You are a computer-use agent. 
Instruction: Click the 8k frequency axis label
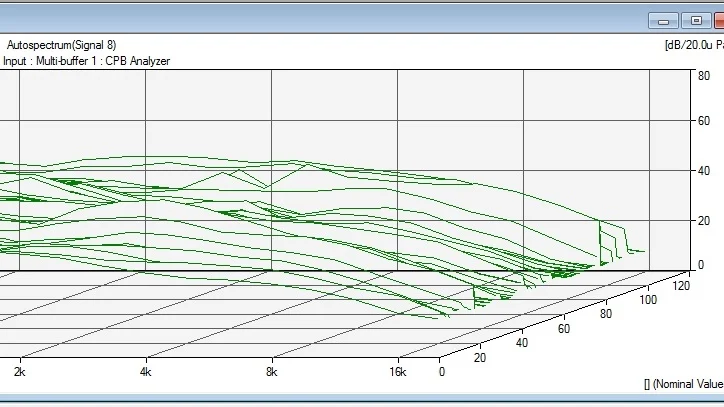pyautogui.click(x=272, y=372)
